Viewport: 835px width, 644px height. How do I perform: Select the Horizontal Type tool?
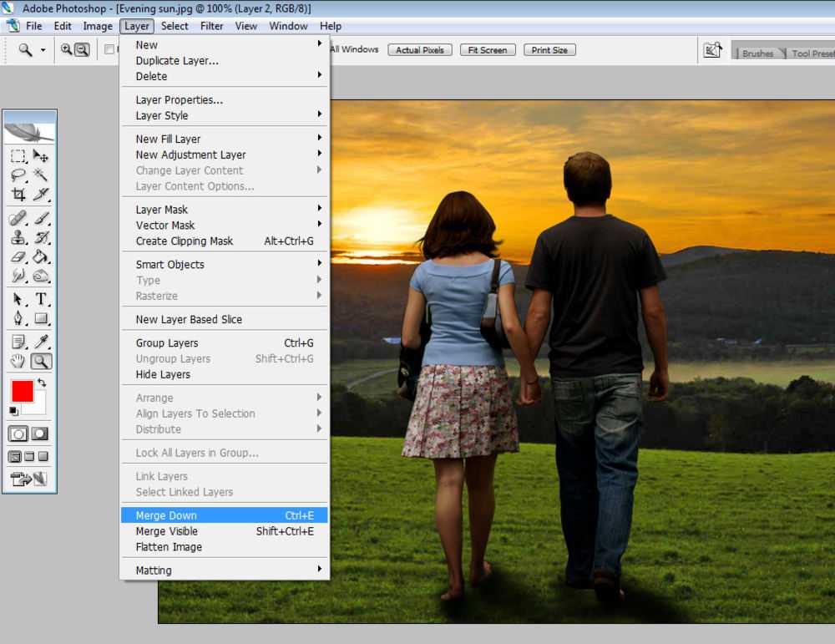[x=40, y=299]
